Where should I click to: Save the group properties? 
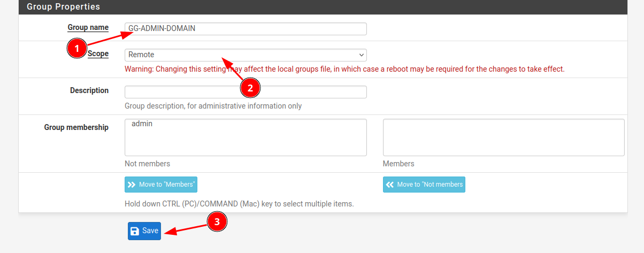[144, 231]
